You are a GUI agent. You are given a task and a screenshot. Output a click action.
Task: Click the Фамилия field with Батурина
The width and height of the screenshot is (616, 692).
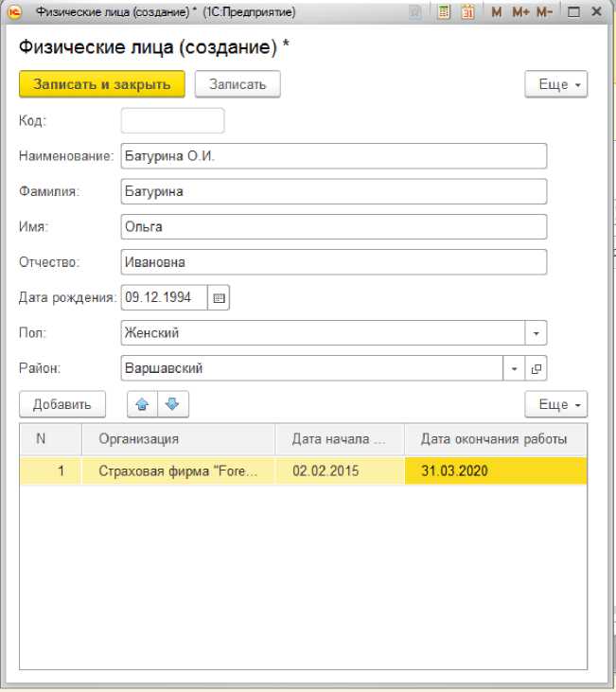[334, 191]
